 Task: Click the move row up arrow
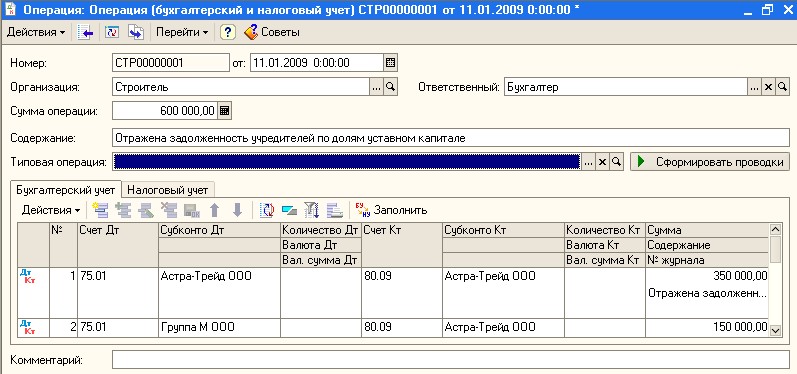coord(214,210)
